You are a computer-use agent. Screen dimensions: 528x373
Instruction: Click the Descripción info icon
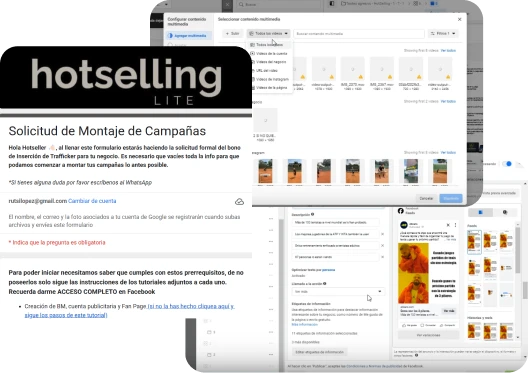(x=312, y=214)
